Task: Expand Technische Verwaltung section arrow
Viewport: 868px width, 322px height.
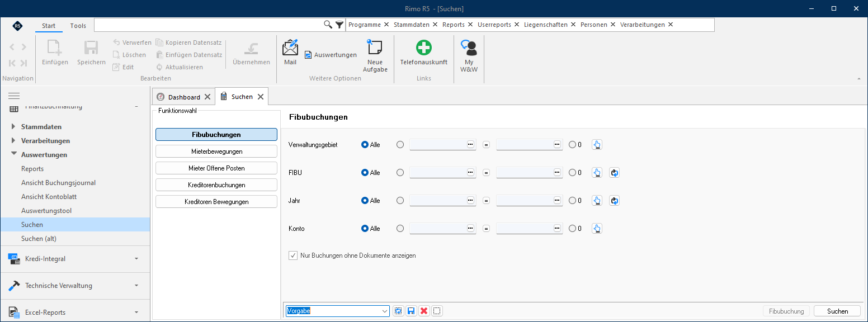Action: (x=136, y=286)
